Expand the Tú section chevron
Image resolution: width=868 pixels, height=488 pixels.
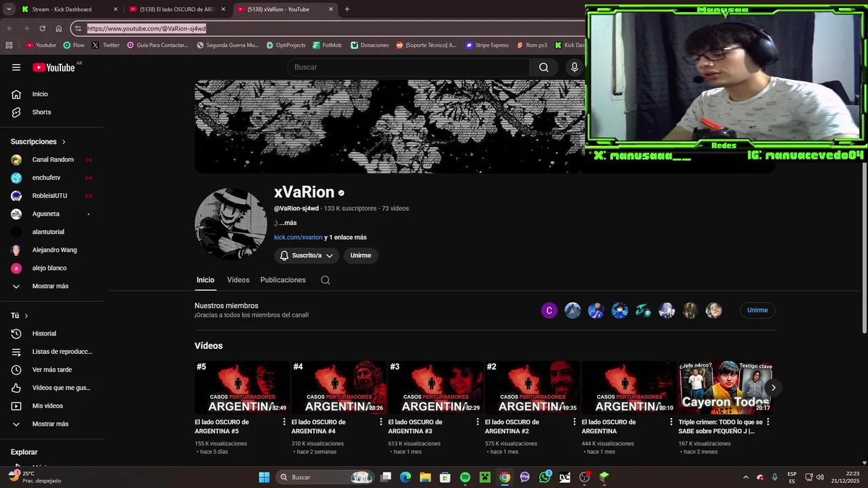point(26,316)
